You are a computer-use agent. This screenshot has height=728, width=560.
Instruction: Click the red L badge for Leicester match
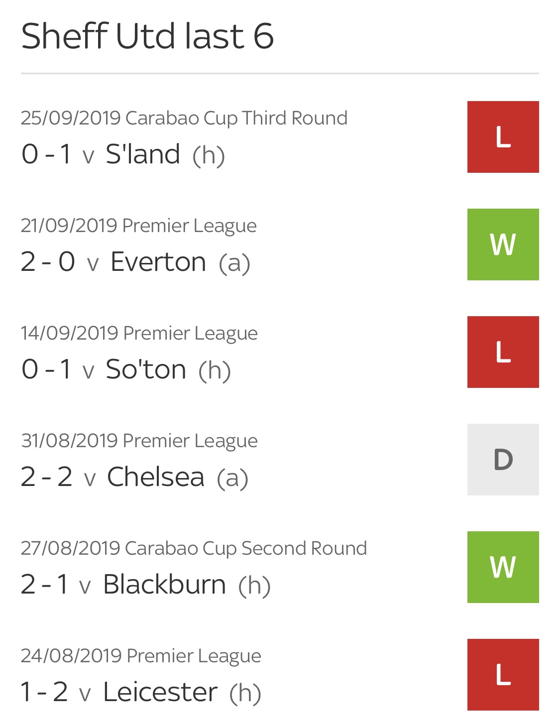(503, 675)
